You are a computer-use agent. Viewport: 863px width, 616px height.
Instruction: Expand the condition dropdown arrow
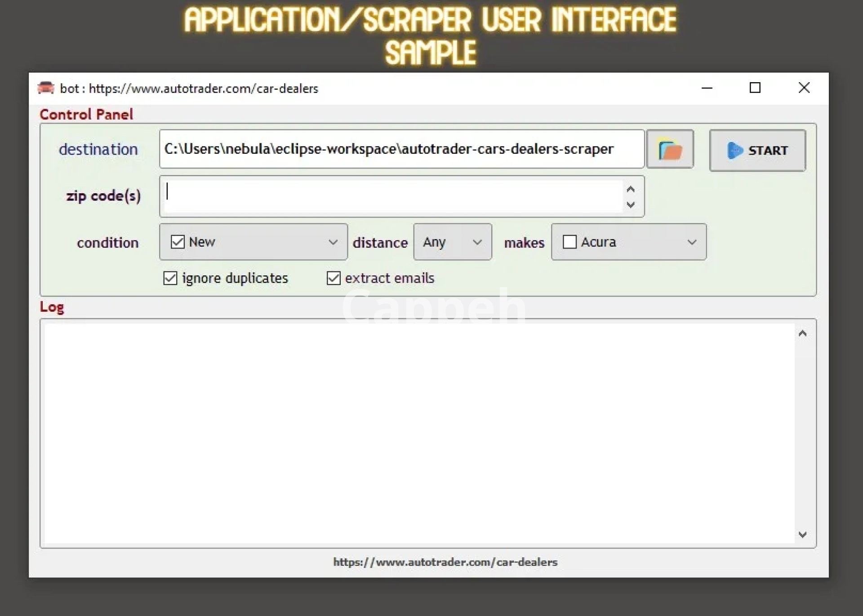coord(333,242)
